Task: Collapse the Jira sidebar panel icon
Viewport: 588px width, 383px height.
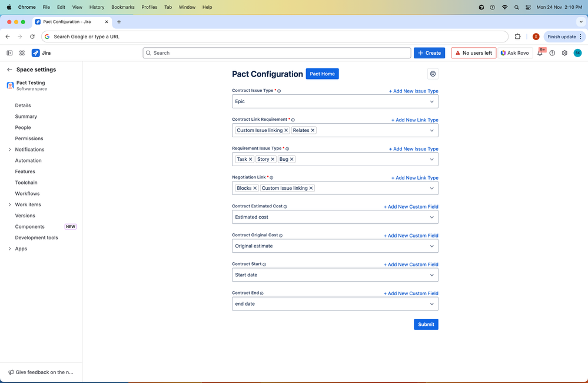Action: click(x=10, y=53)
